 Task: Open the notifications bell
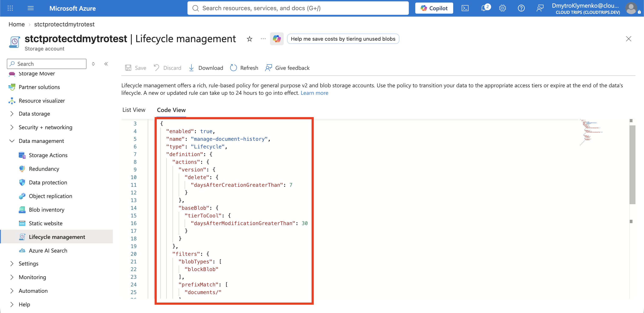(x=484, y=8)
